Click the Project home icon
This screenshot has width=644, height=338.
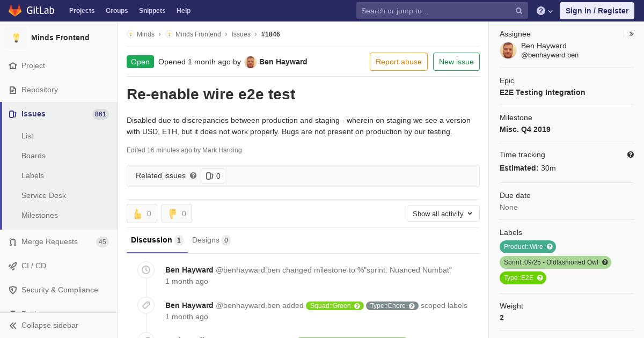[x=13, y=65]
